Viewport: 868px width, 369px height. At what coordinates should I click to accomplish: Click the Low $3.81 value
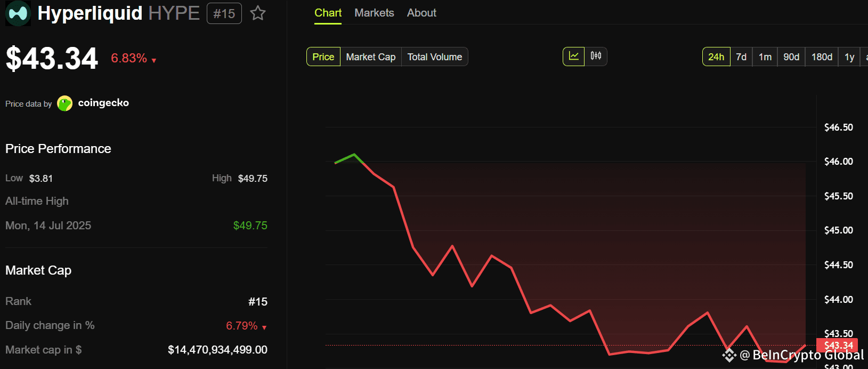pos(41,178)
